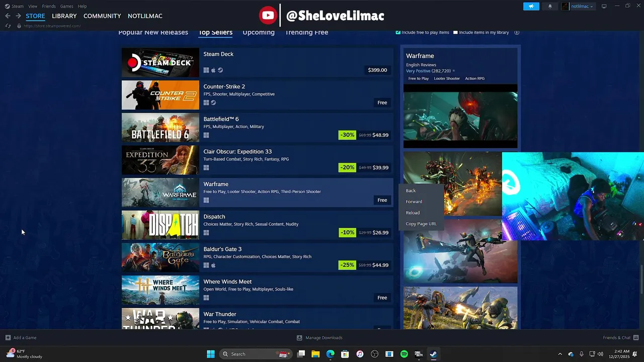This screenshot has width=644, height=362.
Task: Open File Explorer from the taskbar
Action: [x=315, y=354]
